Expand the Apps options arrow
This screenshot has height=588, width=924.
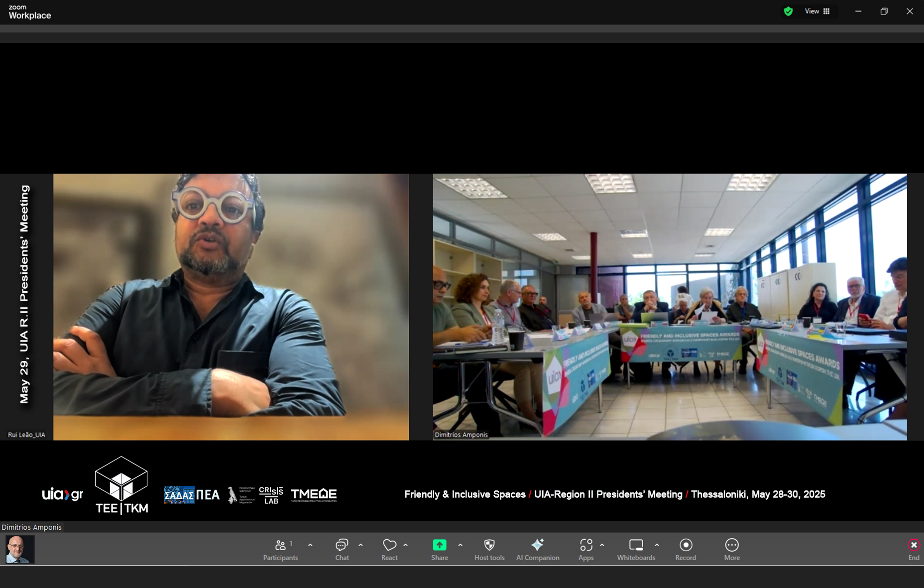coord(602,545)
